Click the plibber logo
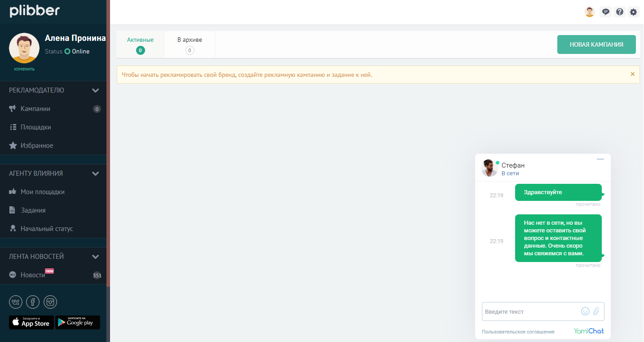 pos(35,11)
